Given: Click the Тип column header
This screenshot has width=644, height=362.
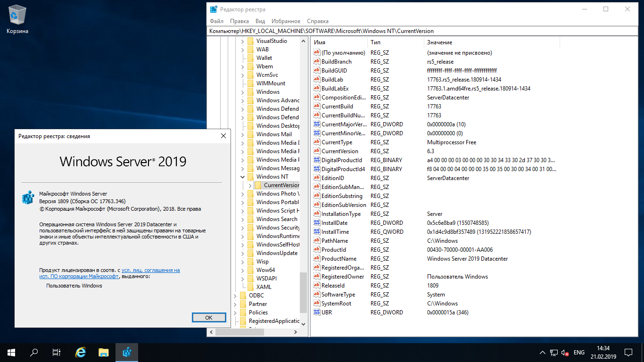Looking at the screenshot, I should pyautogui.click(x=396, y=42).
